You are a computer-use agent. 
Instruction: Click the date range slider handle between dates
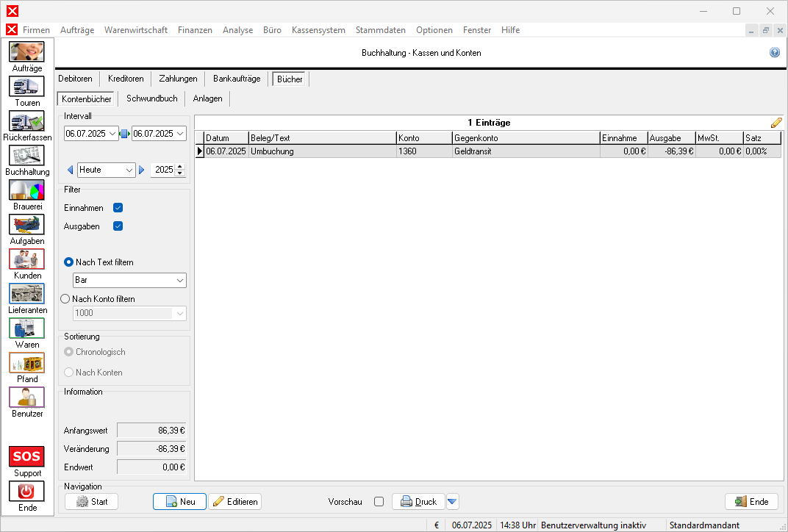point(124,134)
